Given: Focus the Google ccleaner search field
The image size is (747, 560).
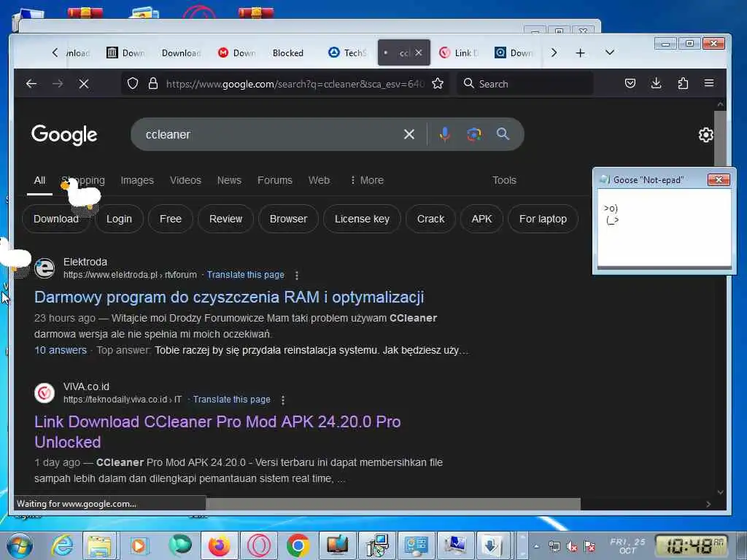Looking at the screenshot, I should coord(271,134).
